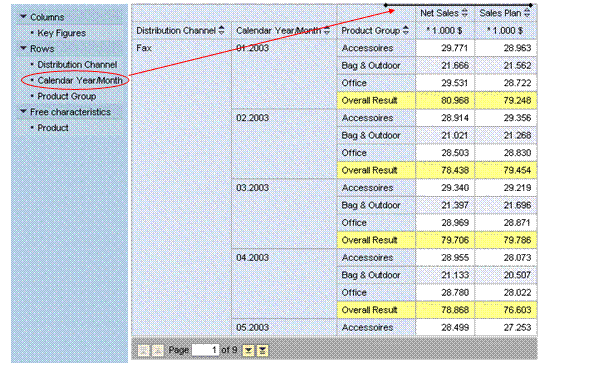The width and height of the screenshot is (594, 375).
Task: Select Product Group under Rows
Action: tap(67, 96)
